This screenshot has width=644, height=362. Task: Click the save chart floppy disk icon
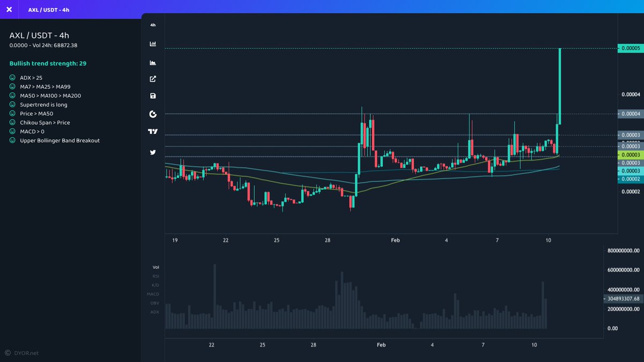click(153, 96)
